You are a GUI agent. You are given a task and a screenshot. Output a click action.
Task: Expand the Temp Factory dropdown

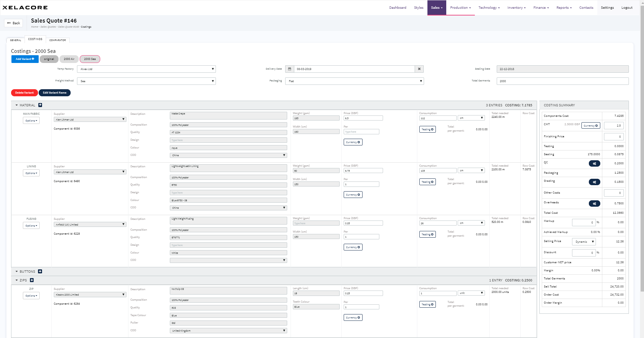click(x=146, y=69)
